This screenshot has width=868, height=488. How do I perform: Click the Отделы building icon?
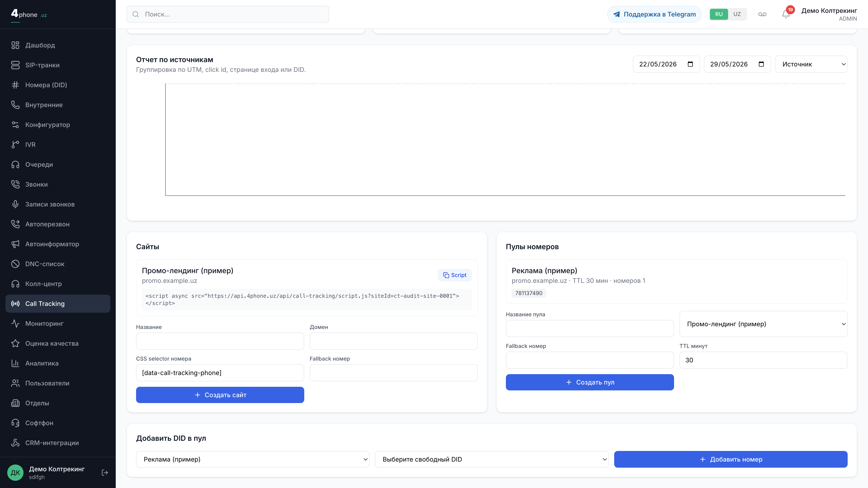pyautogui.click(x=15, y=403)
